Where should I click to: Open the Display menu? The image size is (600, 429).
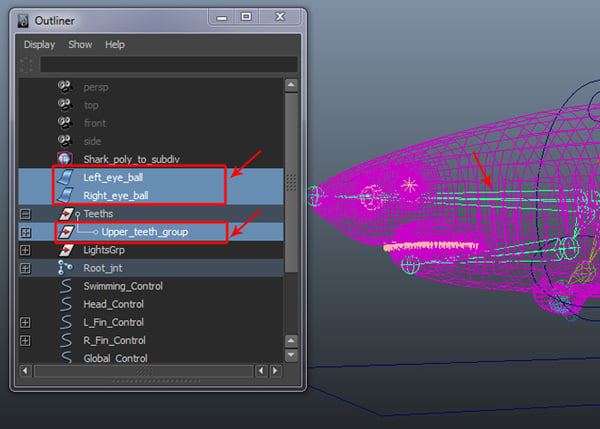tap(39, 45)
